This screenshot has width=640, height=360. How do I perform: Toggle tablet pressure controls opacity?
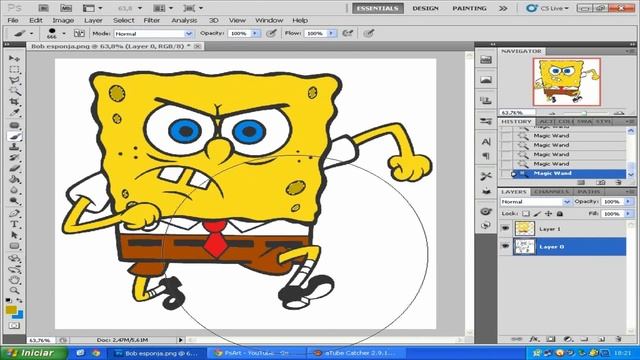(271, 33)
